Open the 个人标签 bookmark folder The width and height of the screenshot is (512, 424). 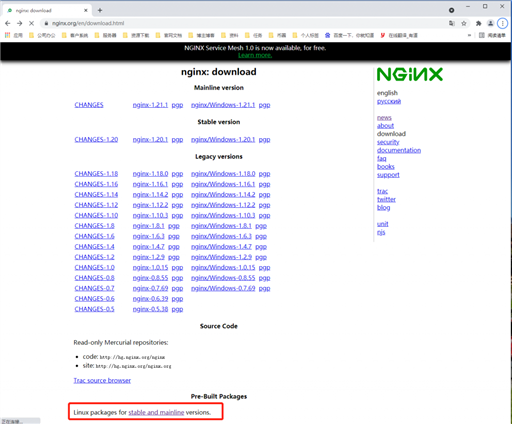click(x=306, y=35)
